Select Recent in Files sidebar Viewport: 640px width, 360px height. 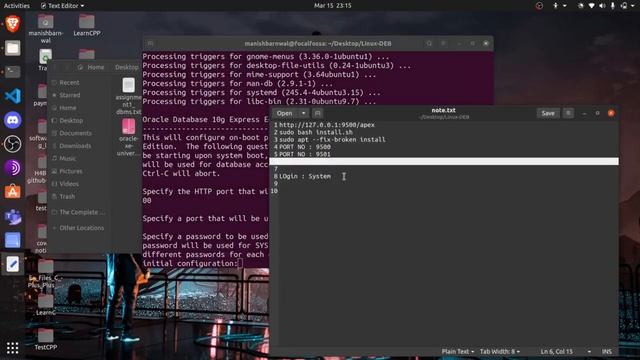click(69, 82)
